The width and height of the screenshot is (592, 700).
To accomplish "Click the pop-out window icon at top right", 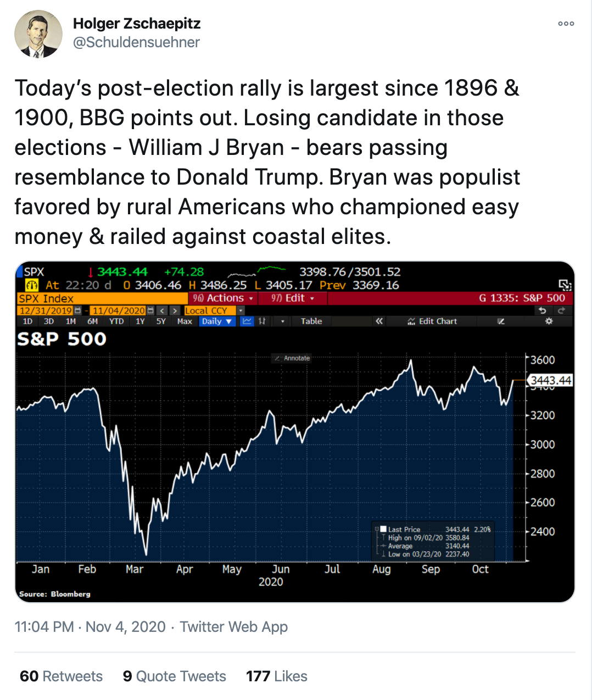I will (x=565, y=285).
